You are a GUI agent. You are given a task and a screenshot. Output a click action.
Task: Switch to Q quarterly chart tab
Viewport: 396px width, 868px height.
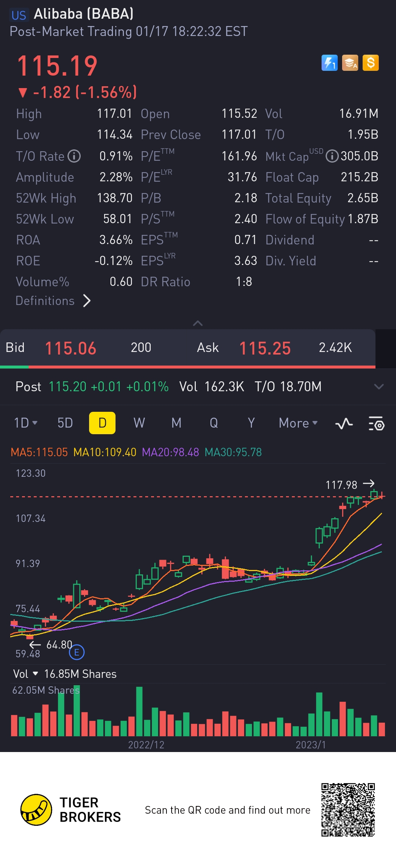coord(214,423)
